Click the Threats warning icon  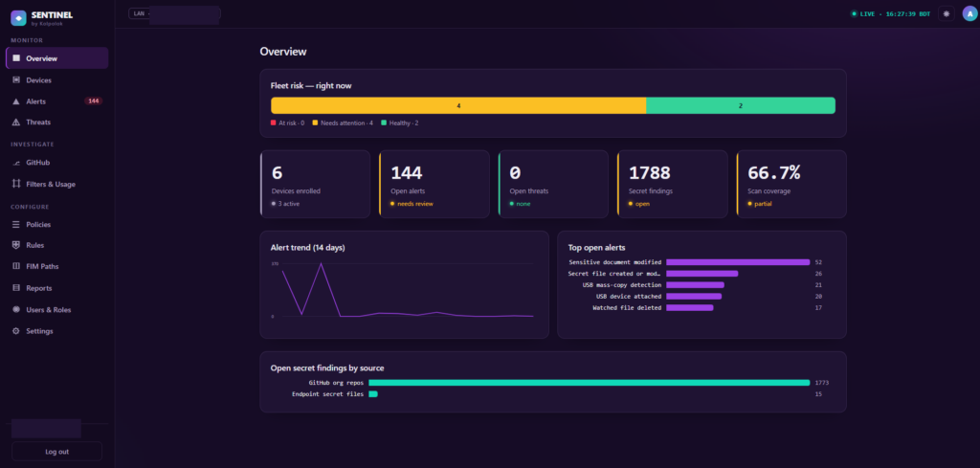pos(16,123)
